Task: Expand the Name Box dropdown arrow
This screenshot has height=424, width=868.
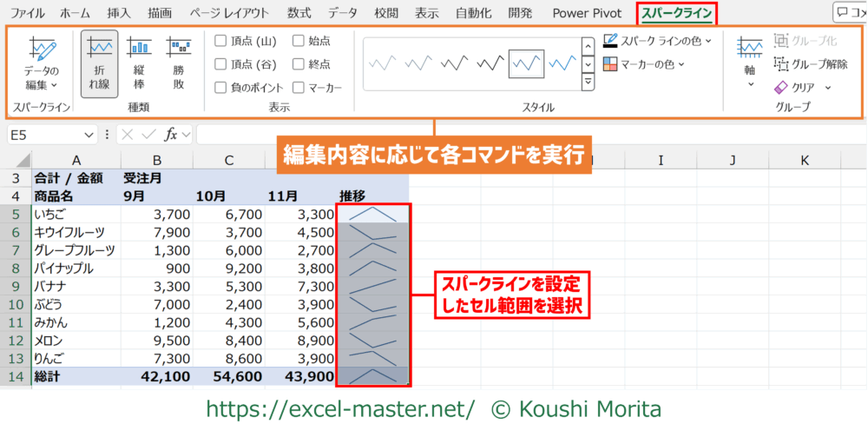Action: click(89, 135)
